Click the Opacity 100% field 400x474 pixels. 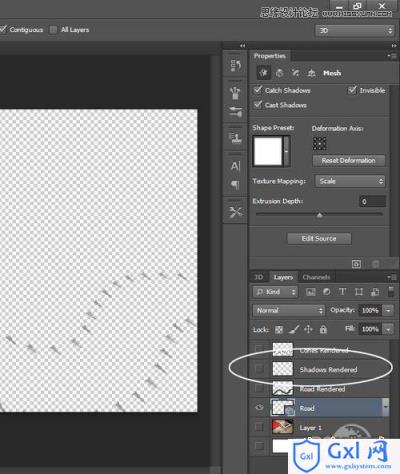point(370,310)
